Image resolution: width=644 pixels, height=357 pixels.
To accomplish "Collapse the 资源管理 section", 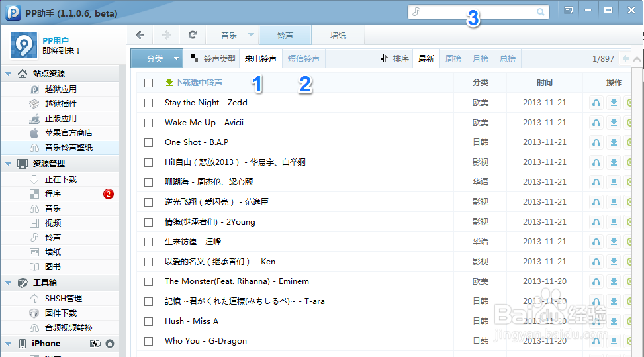I will click(x=8, y=164).
